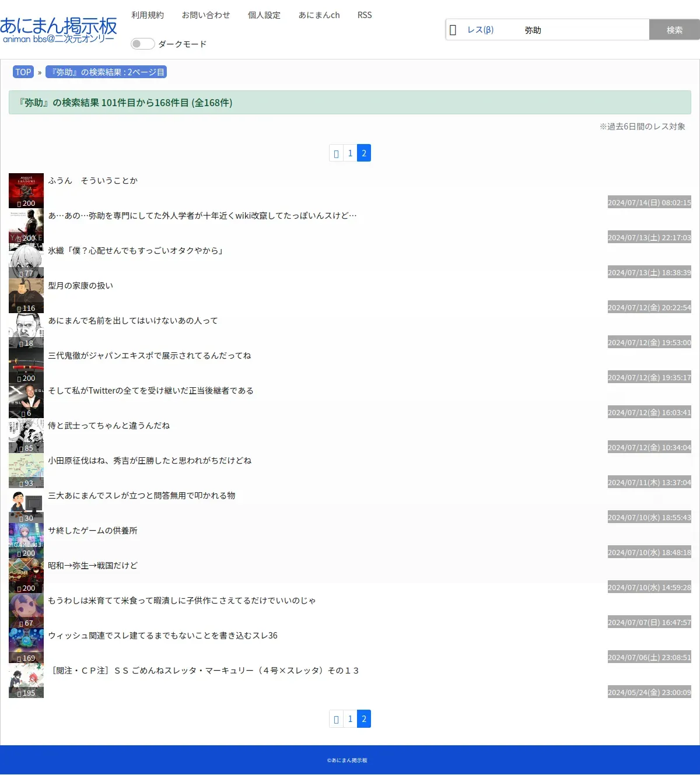Focus the search field containing 弥助

(x=584, y=30)
